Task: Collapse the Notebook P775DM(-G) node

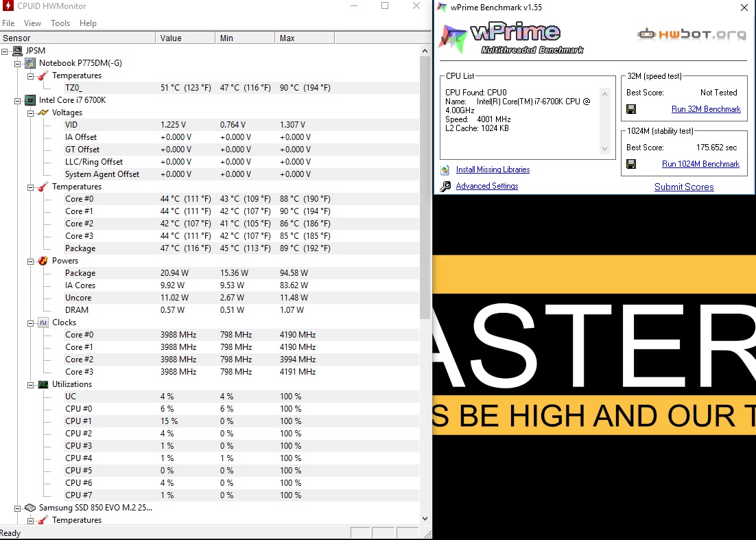Action: (x=17, y=63)
